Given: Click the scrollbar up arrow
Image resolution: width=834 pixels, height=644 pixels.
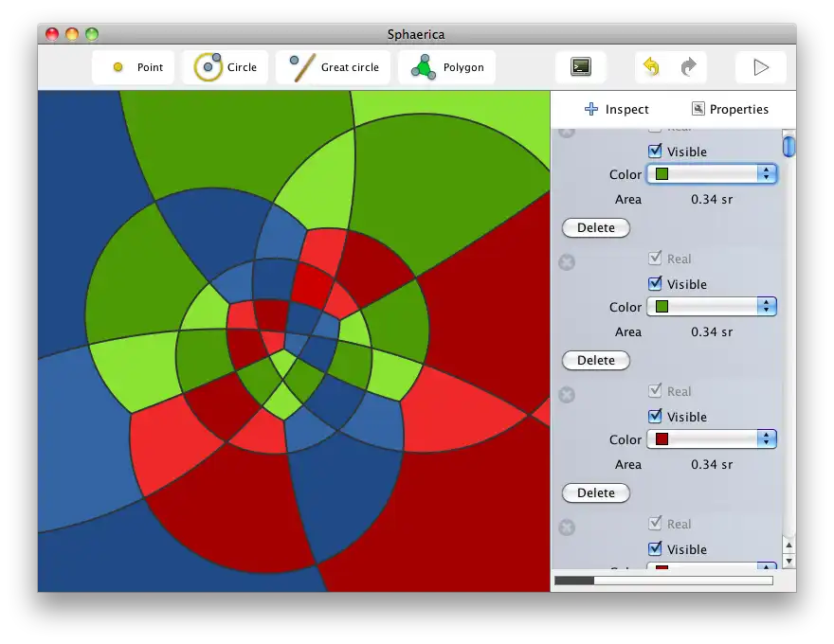Looking at the screenshot, I should coord(789,546).
